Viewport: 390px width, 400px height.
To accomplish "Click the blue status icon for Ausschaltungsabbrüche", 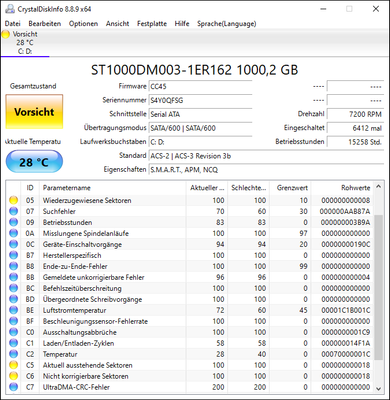I will pyautogui.click(x=13, y=332).
